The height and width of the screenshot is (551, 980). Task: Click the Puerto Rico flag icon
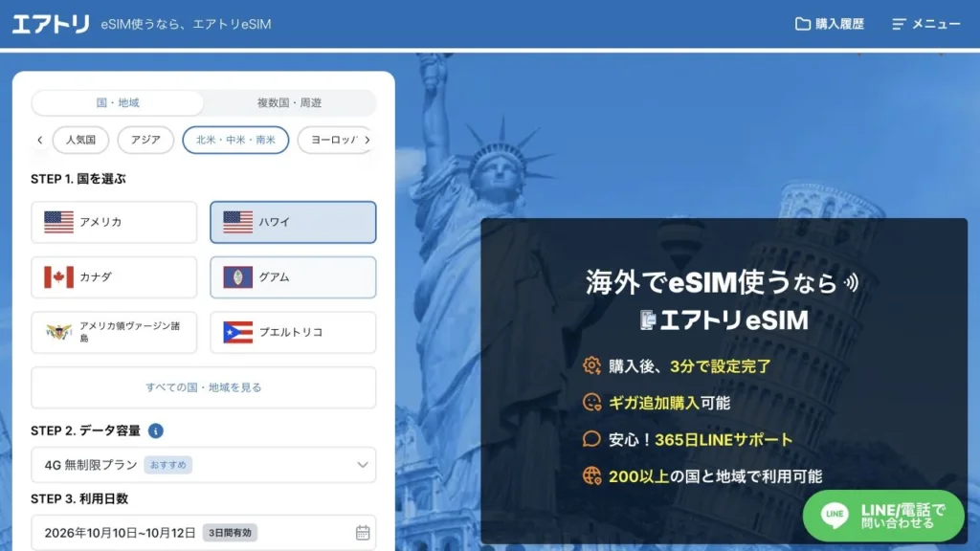(x=238, y=332)
